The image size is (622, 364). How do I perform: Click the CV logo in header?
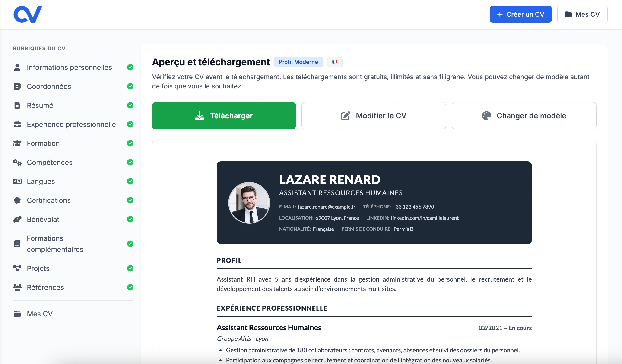coord(28,14)
